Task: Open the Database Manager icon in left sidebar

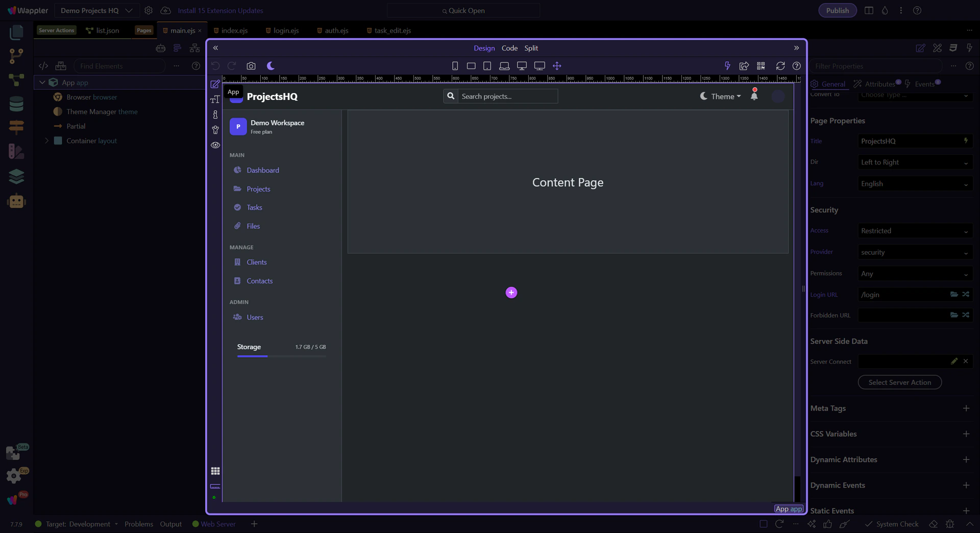Action: pos(16,104)
